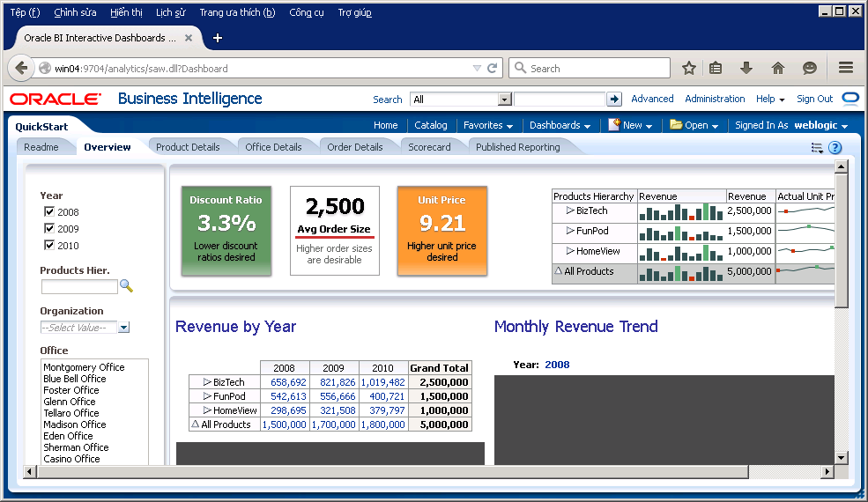The height and width of the screenshot is (502, 868).
Task: Click the magnifier next to Products Hier. field
Action: [x=126, y=285]
